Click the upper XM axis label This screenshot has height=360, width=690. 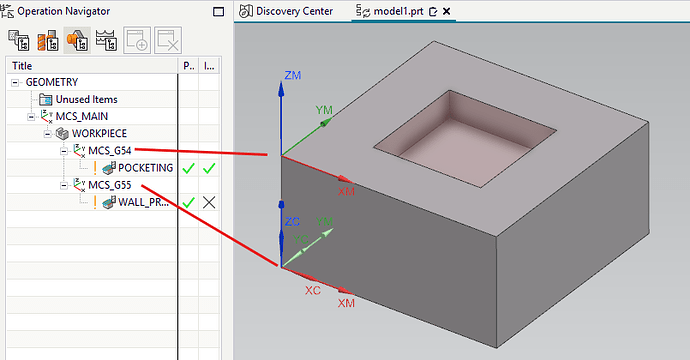(346, 192)
